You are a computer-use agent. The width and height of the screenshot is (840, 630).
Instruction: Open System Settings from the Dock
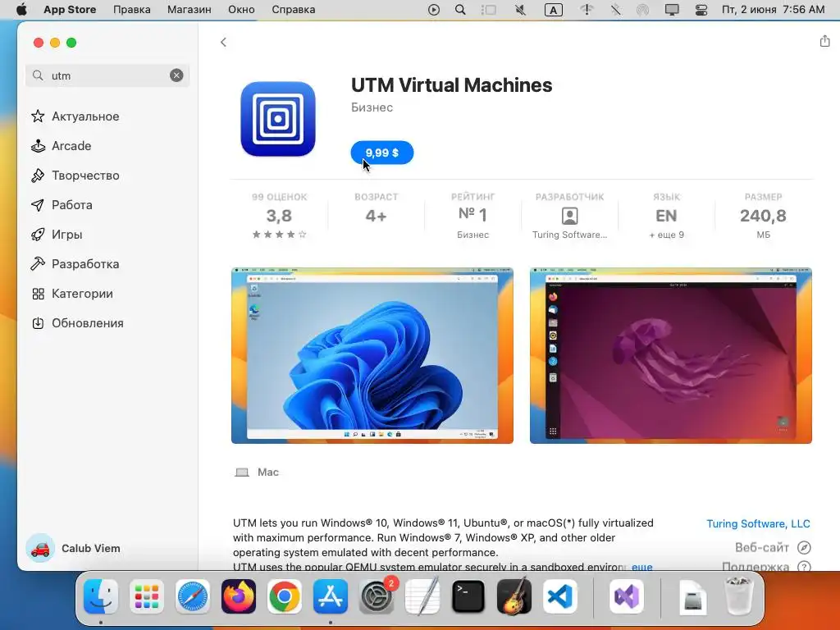click(x=376, y=596)
